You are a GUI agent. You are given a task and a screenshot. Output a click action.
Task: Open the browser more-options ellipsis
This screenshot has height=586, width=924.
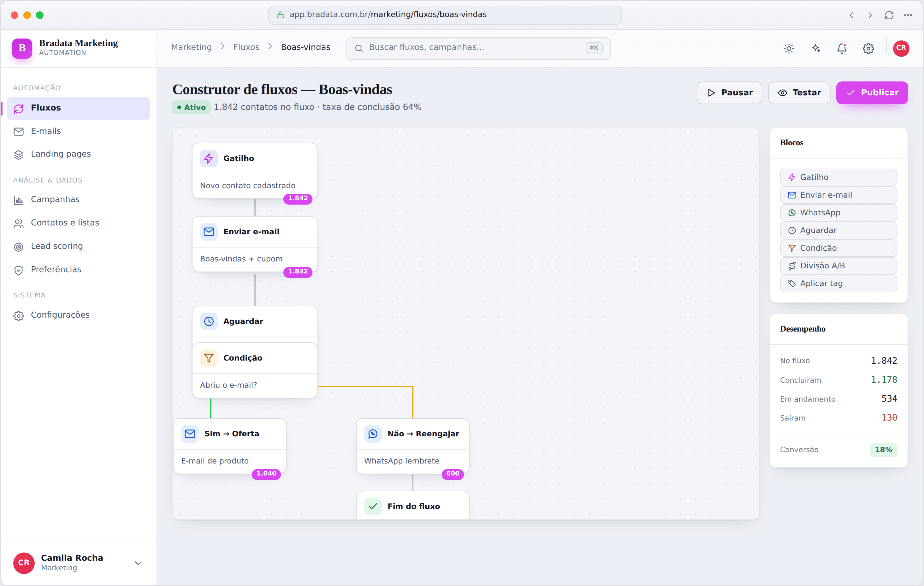point(908,15)
